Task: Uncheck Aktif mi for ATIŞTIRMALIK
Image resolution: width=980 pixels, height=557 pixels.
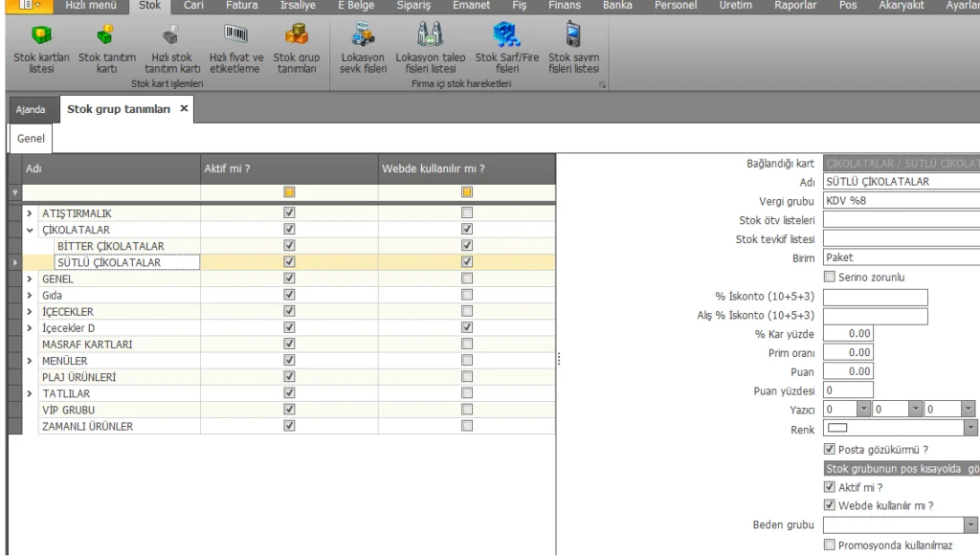Action: [x=289, y=212]
